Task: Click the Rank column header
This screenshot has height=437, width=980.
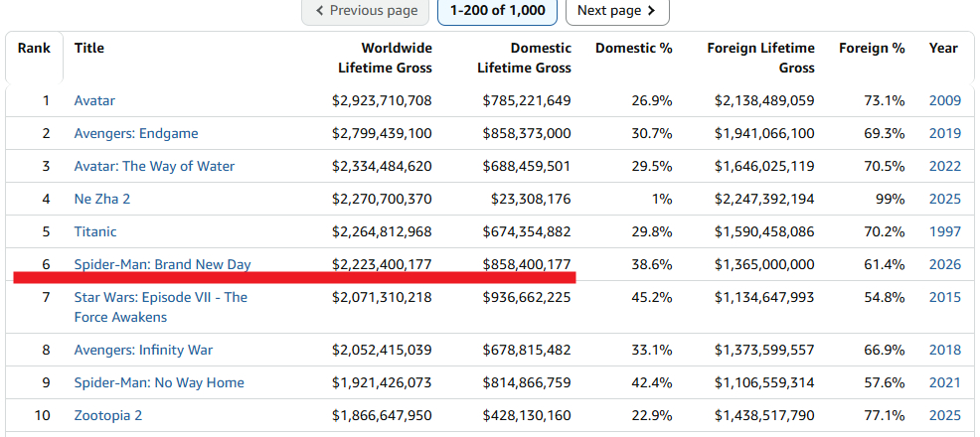Action: [x=34, y=48]
